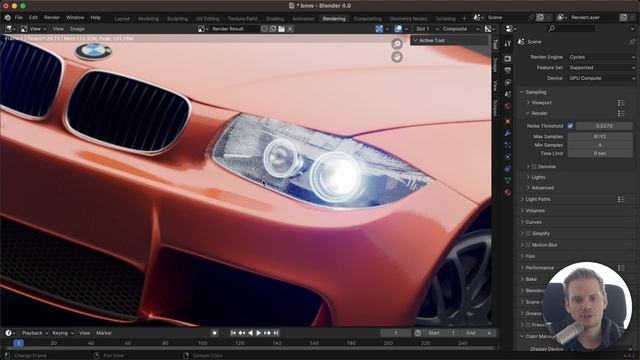Screen dimensions: 640x360
Task: Expand the Light Paths panel
Action: pyautogui.click(x=538, y=199)
